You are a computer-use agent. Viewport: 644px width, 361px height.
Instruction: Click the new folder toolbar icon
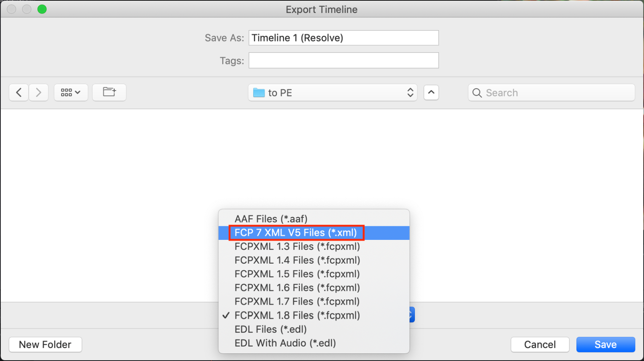109,92
